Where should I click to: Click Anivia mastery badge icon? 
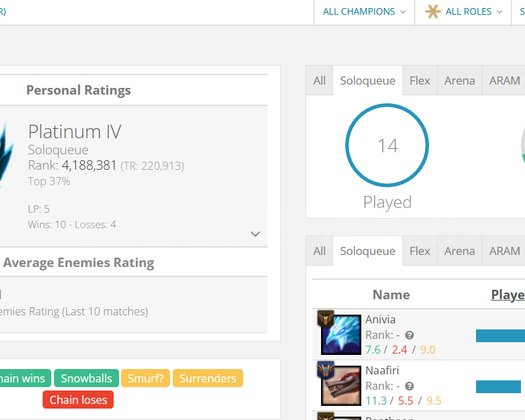point(325,319)
